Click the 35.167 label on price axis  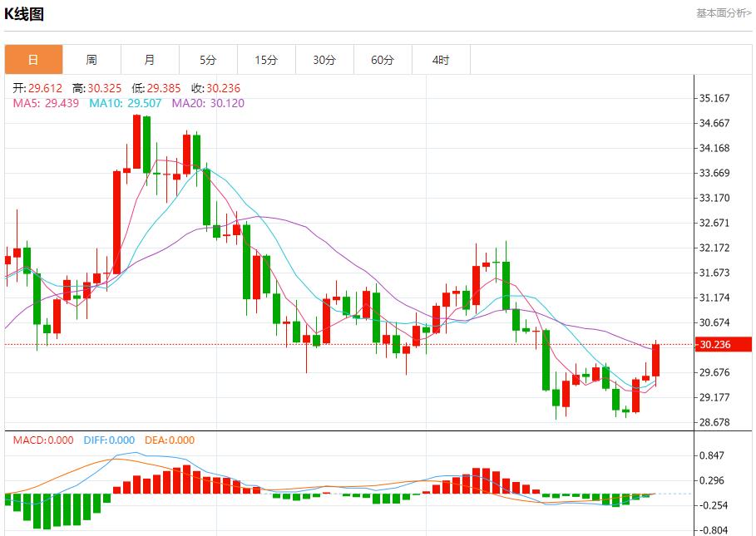[715, 98]
